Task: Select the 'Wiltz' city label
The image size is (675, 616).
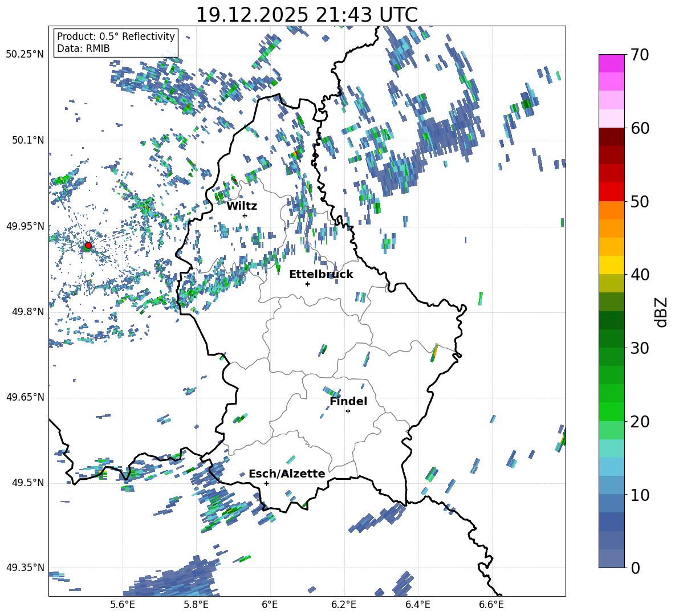Action: point(242,206)
